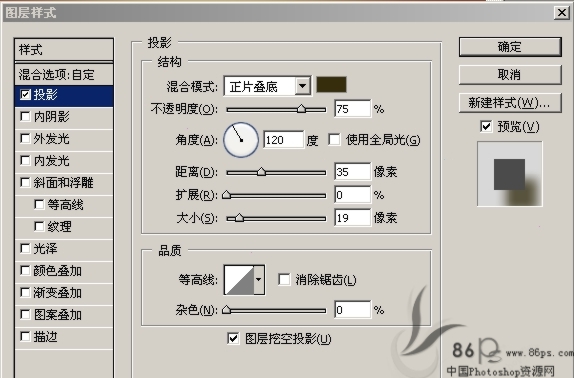Click the 新建样式(W)... button
This screenshot has height=378, width=574.
point(510,103)
